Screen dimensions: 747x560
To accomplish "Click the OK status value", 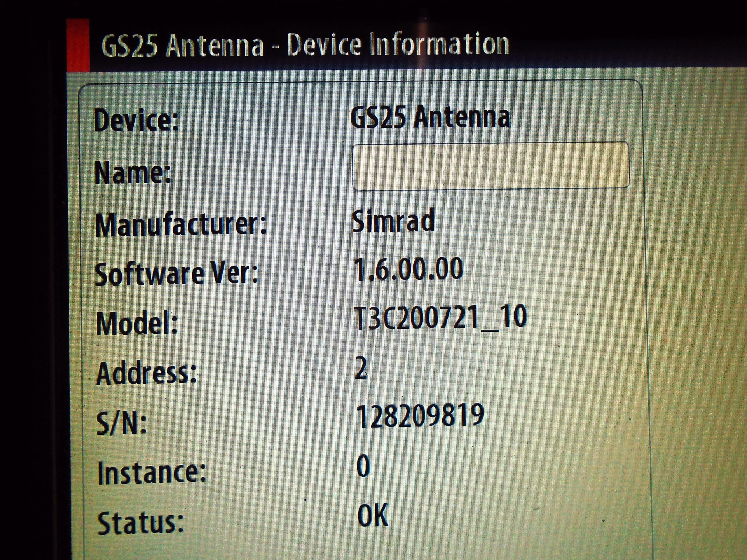I will tap(373, 515).
